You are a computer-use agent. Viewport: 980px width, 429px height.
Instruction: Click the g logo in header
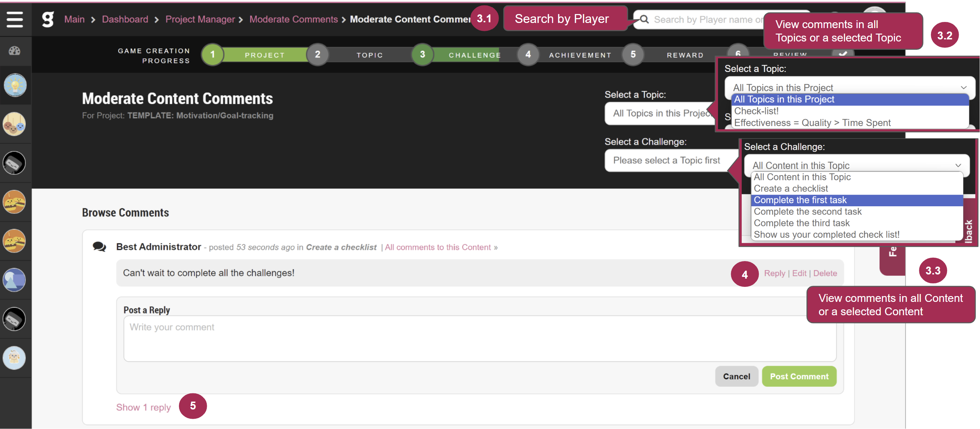[x=48, y=20]
